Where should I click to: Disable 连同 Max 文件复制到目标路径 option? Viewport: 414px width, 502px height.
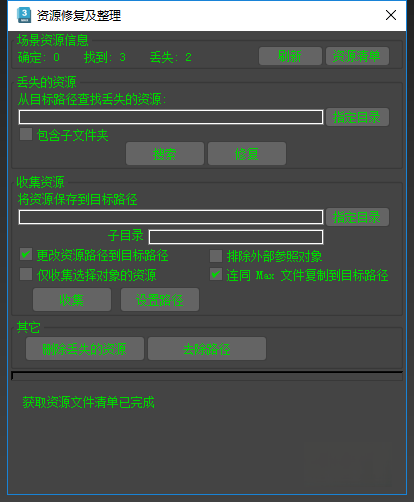tap(216, 274)
